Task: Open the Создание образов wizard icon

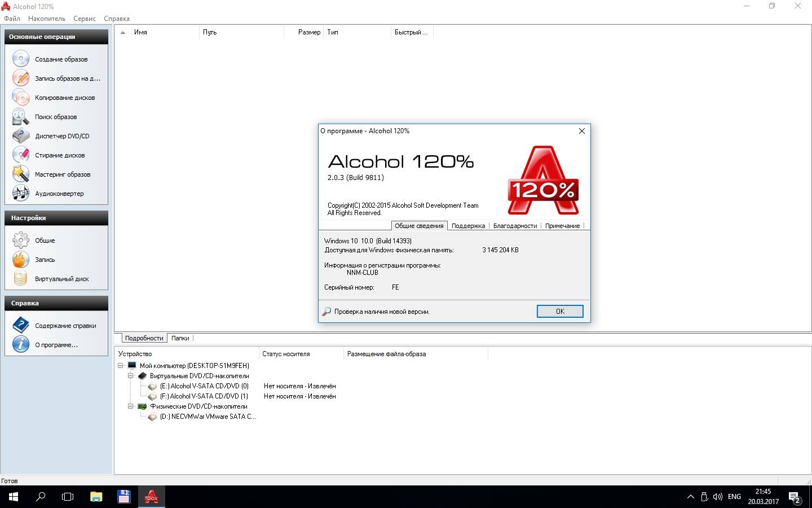Action: coord(21,59)
